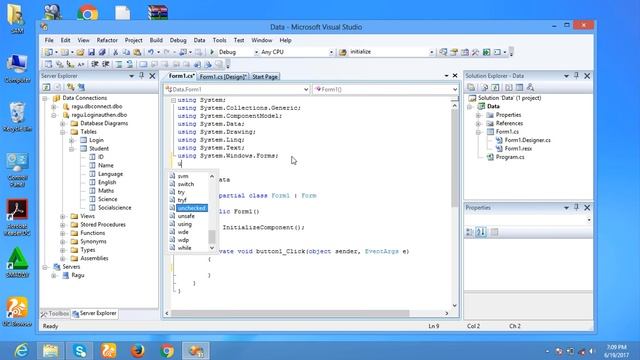640x360 pixels.
Task: Switch to the Start Page tab
Action: (265, 77)
